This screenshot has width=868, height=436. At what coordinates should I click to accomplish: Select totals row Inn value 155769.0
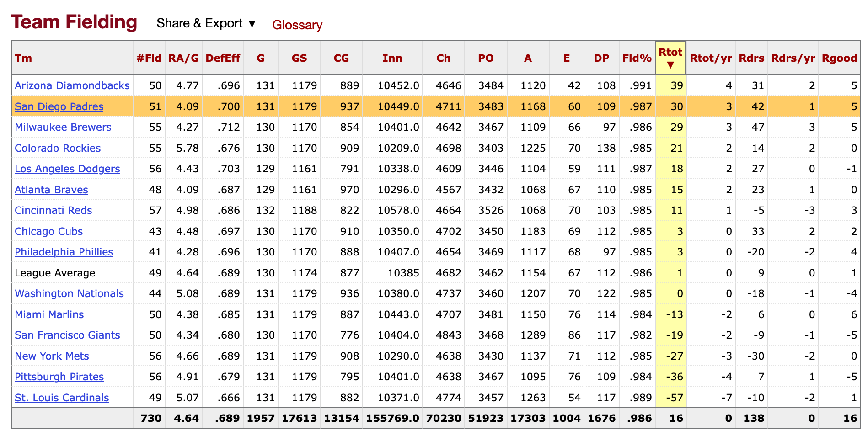[x=393, y=418]
